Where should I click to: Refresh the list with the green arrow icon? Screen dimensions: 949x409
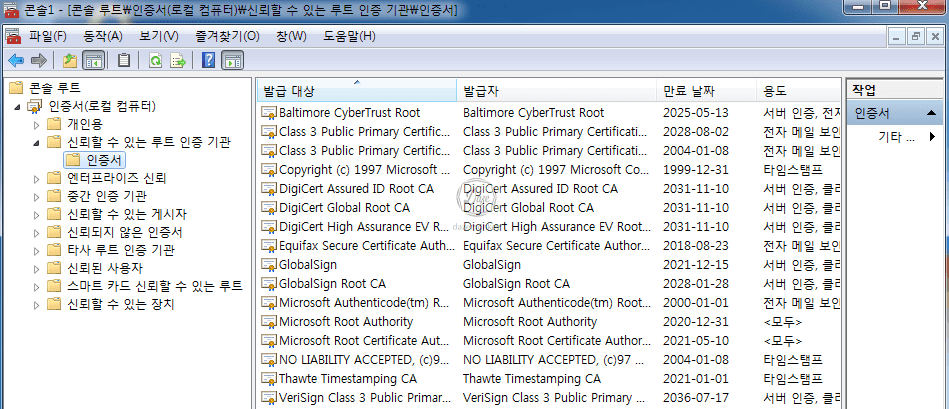(156, 61)
